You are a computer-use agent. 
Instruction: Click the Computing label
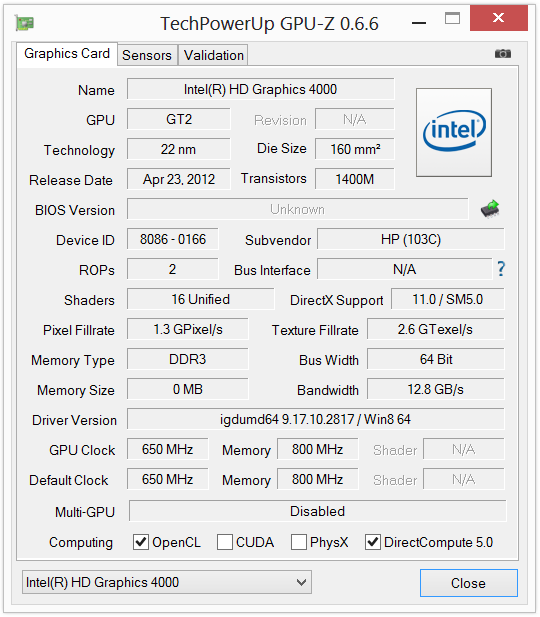(81, 543)
